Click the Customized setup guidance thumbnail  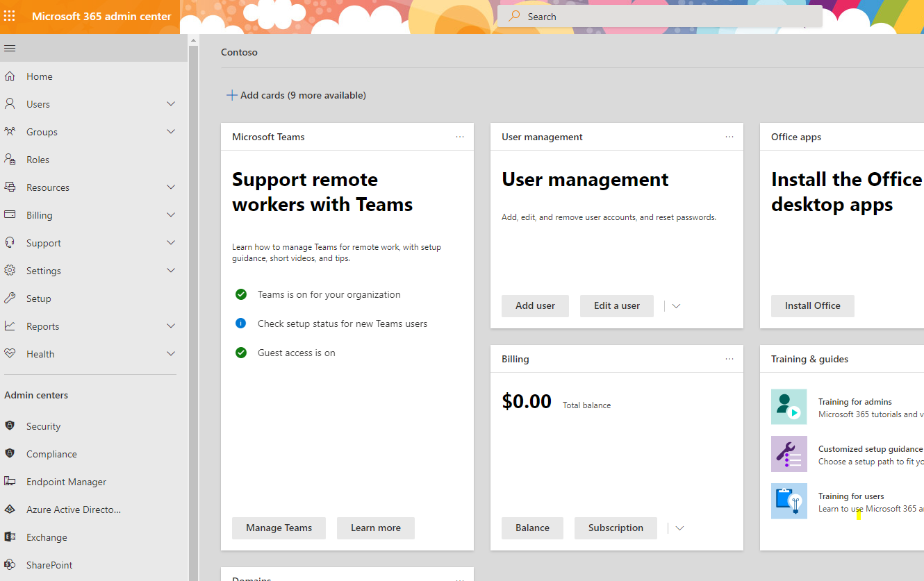pyautogui.click(x=789, y=454)
